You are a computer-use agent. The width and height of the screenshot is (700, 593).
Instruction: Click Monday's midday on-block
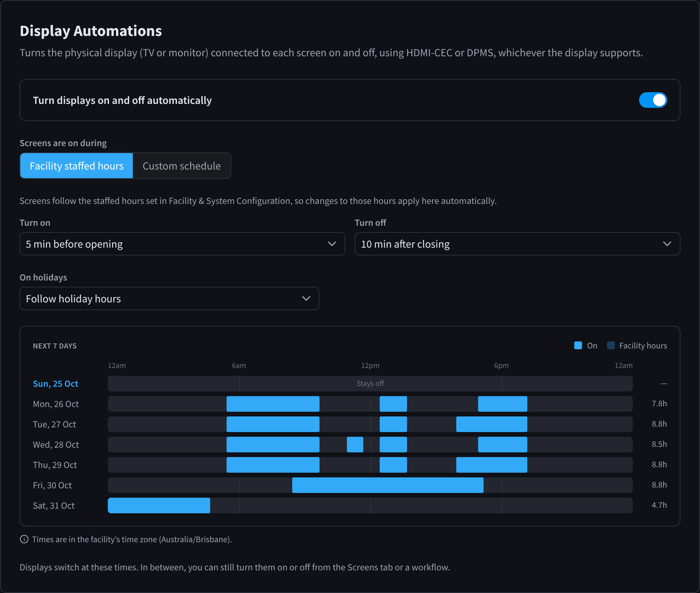393,404
